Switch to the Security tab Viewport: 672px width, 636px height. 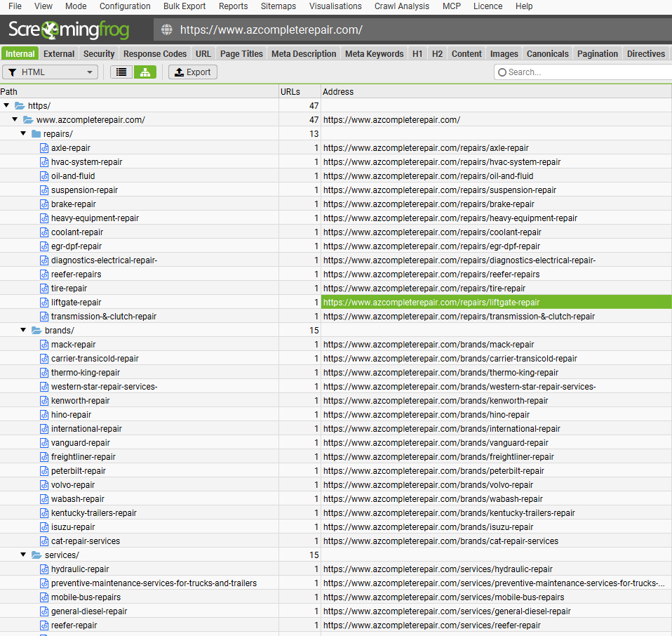click(99, 53)
